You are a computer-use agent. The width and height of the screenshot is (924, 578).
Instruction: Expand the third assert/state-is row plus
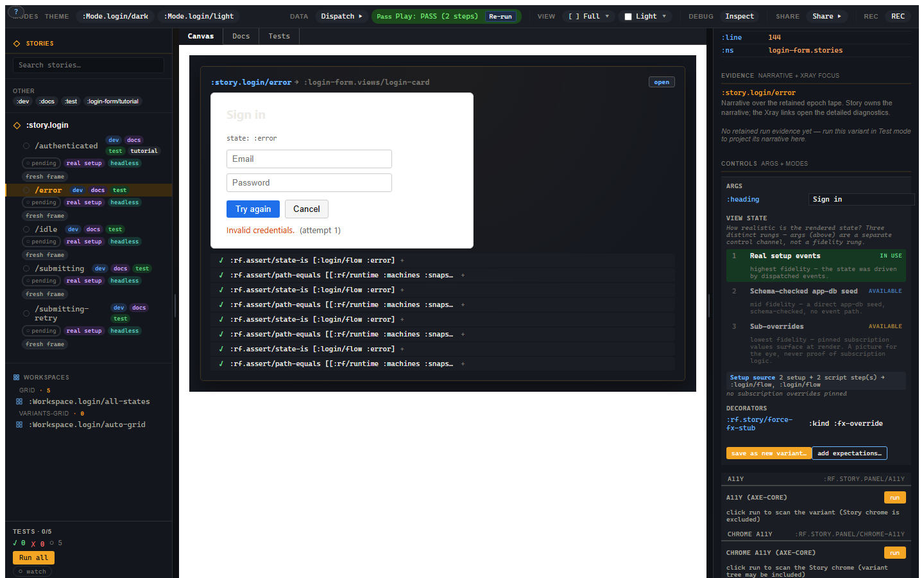click(x=402, y=319)
